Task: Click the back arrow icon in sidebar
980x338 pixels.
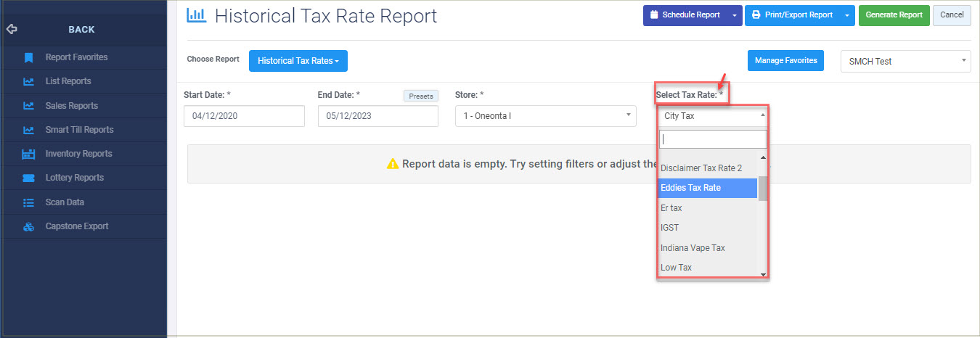Action: pos(11,30)
